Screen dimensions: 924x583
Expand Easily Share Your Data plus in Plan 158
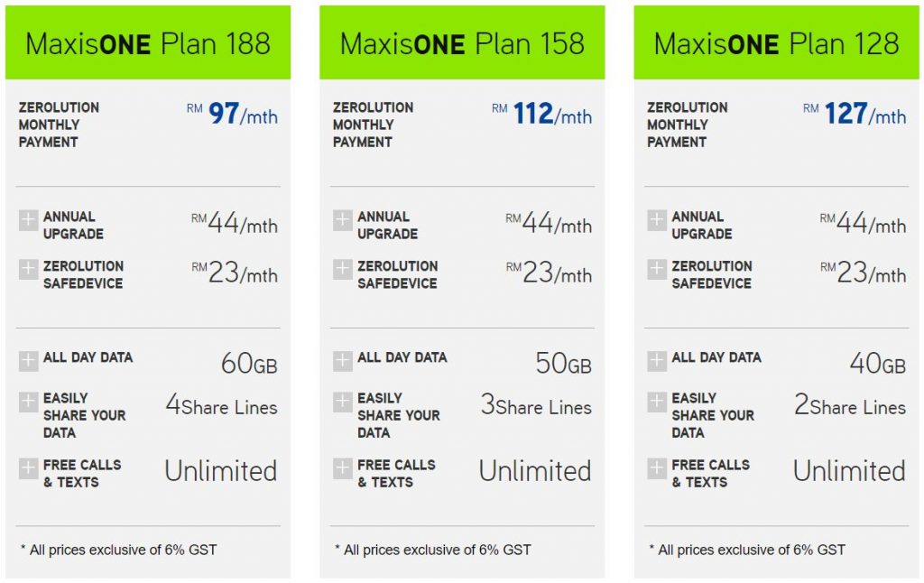coord(342,402)
